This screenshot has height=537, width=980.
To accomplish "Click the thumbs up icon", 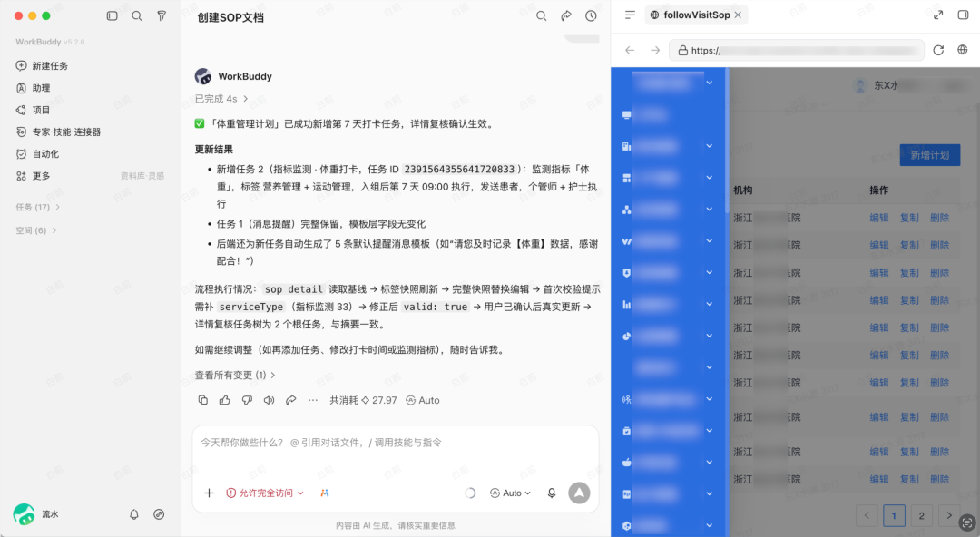I will click(x=225, y=400).
